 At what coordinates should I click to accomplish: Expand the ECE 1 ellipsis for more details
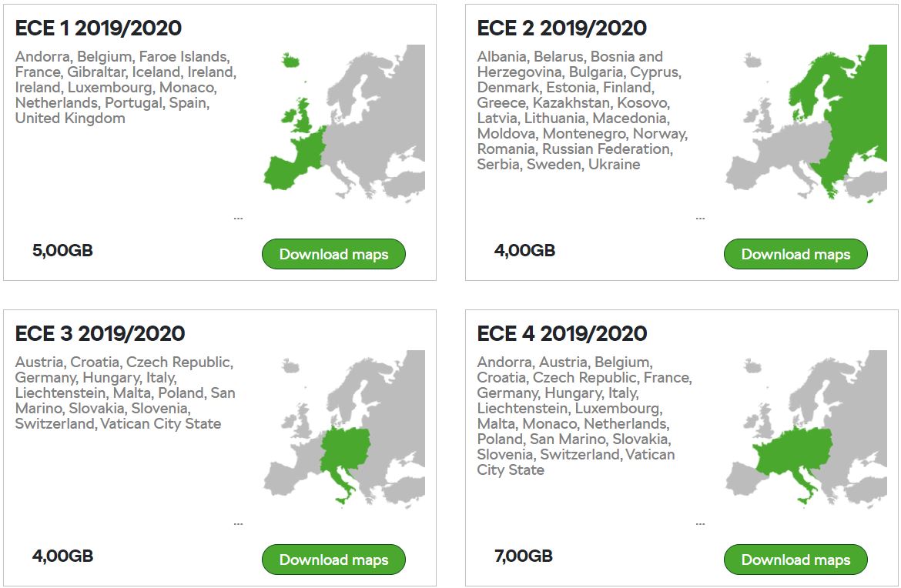(238, 219)
